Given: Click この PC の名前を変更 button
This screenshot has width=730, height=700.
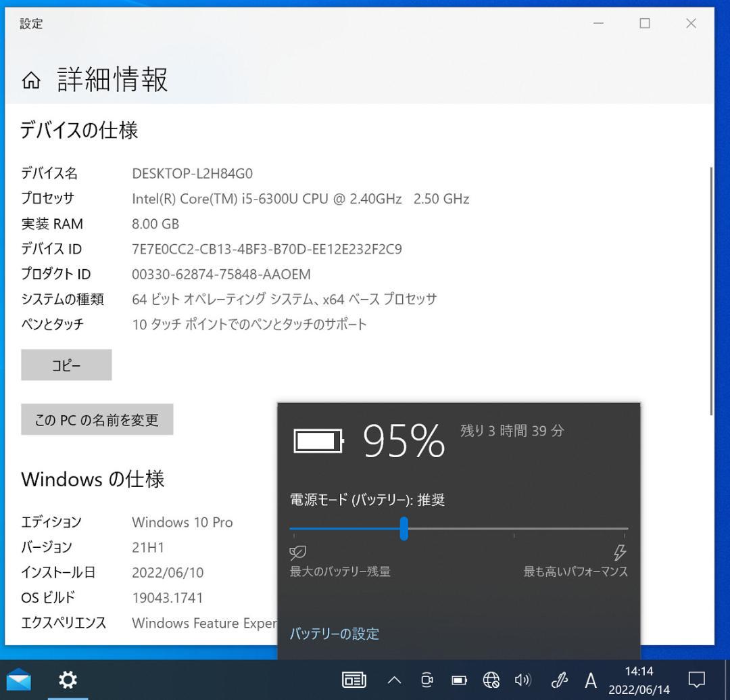Looking at the screenshot, I should point(97,419).
